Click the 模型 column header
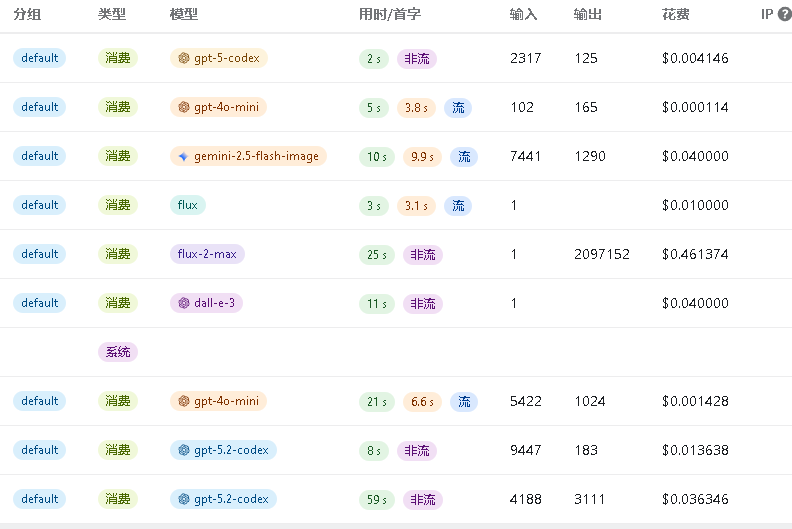This screenshot has width=792, height=529. (184, 14)
